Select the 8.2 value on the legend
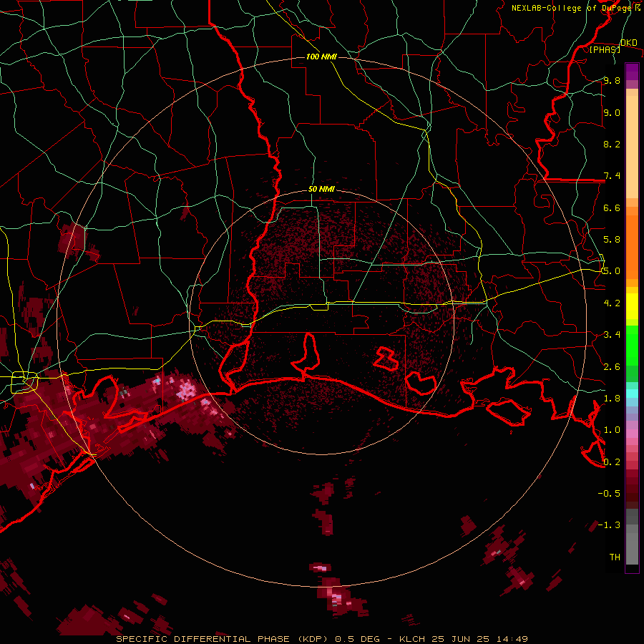644x644 pixels. pos(612,144)
